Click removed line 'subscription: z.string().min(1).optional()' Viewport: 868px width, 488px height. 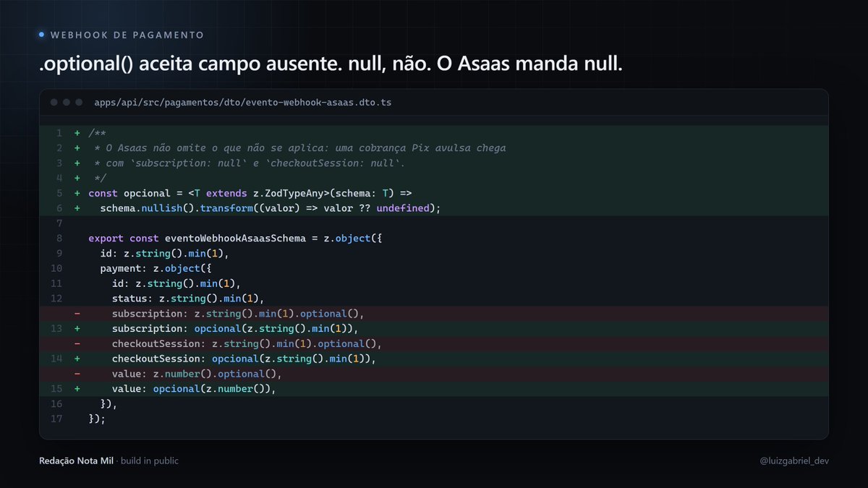[238, 314]
